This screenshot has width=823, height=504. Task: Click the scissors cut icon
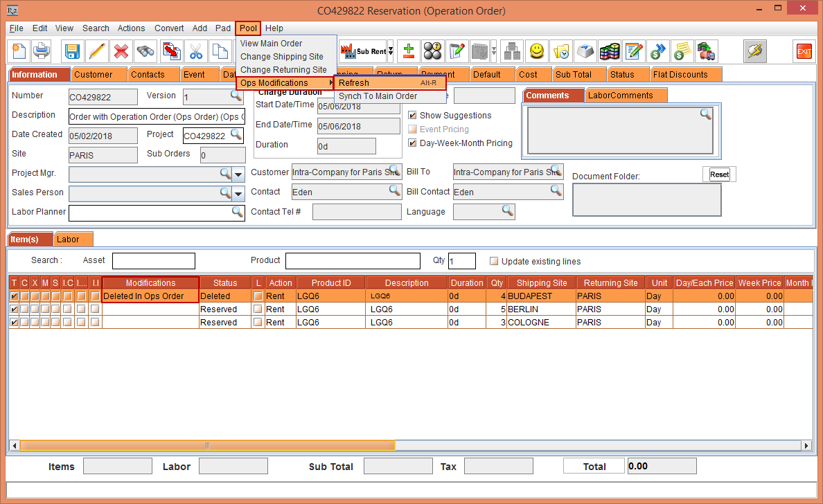coord(195,51)
